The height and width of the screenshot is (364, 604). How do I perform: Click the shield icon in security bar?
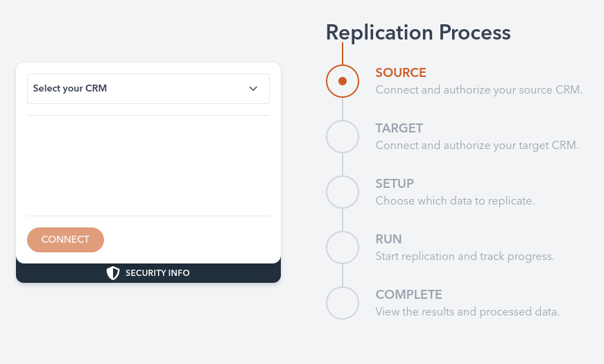pyautogui.click(x=113, y=273)
